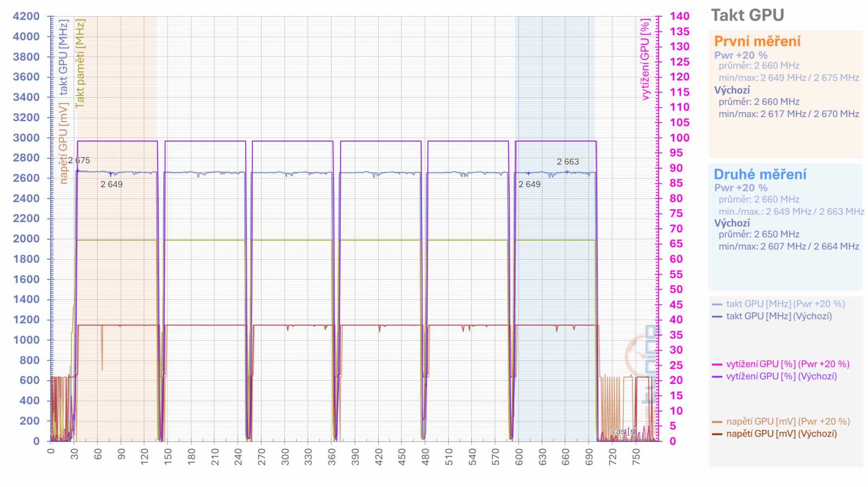Image resolution: width=868 pixels, height=487 pixels.
Task: Click "min/max: 2 649 MHz / 2 675 MHz" line
Action: 789,78
